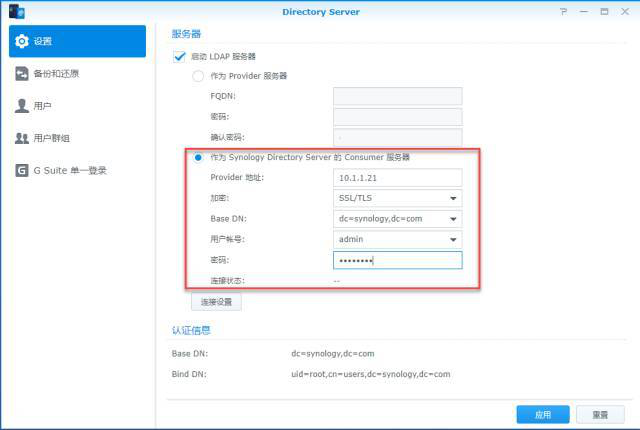The image size is (640, 430).
Task: Maximize the Directory Server window
Action: [x=604, y=12]
